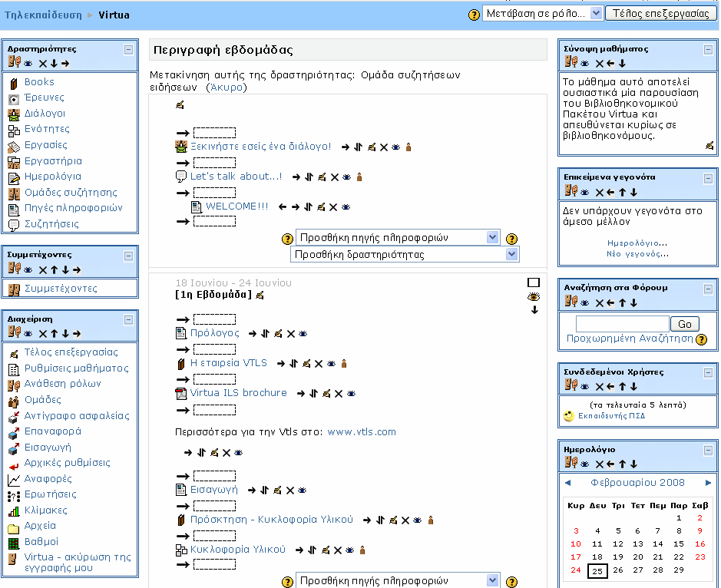This screenshot has height=588, width=721.
Task: Move the 'Πρόλογος' resource
Action: pyautogui.click(x=265, y=334)
